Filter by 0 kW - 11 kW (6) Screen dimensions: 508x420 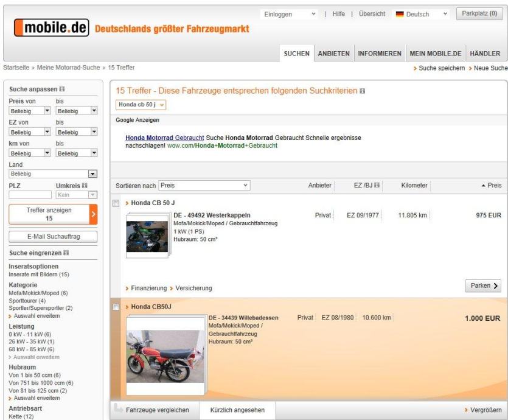tap(30, 334)
